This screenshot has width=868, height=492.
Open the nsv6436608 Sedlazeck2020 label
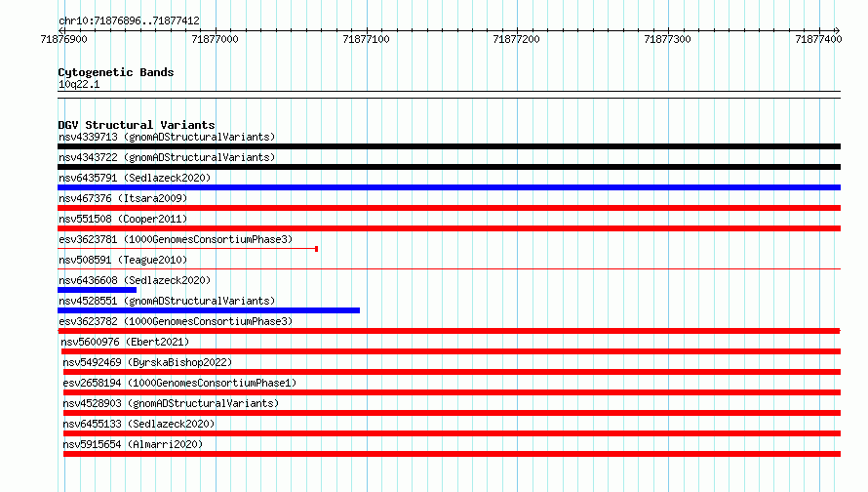135,280
